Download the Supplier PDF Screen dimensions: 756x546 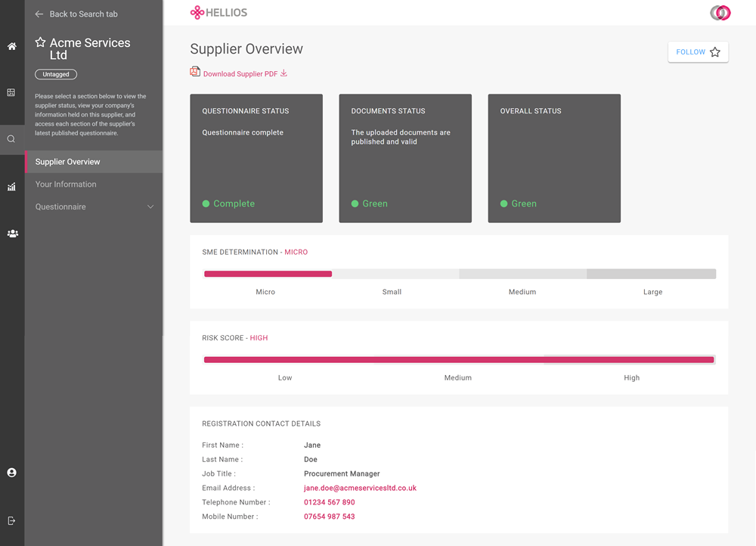240,73
